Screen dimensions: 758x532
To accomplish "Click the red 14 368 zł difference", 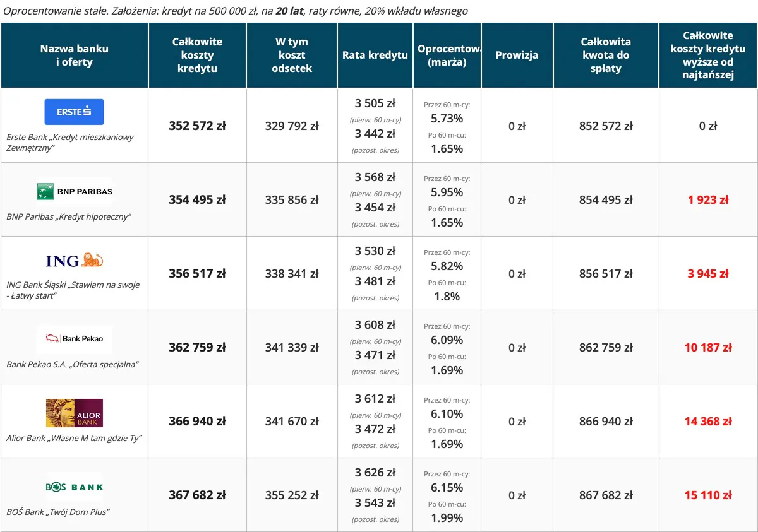I will [708, 421].
